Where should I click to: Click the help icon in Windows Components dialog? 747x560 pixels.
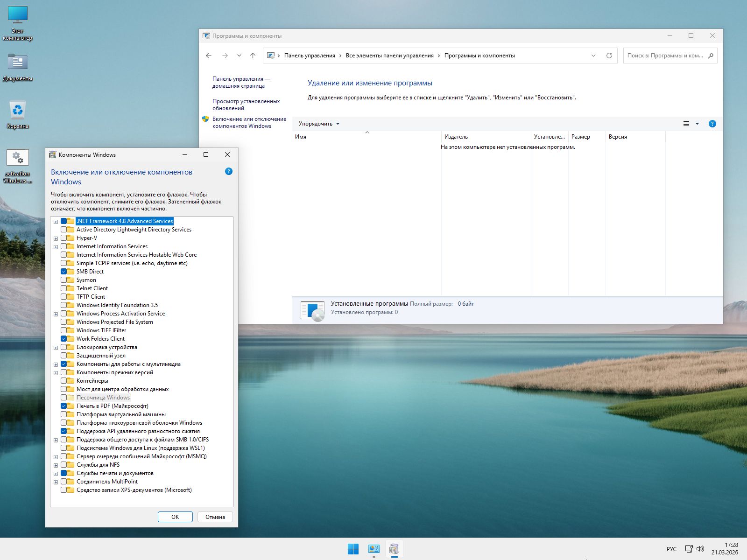[229, 171]
